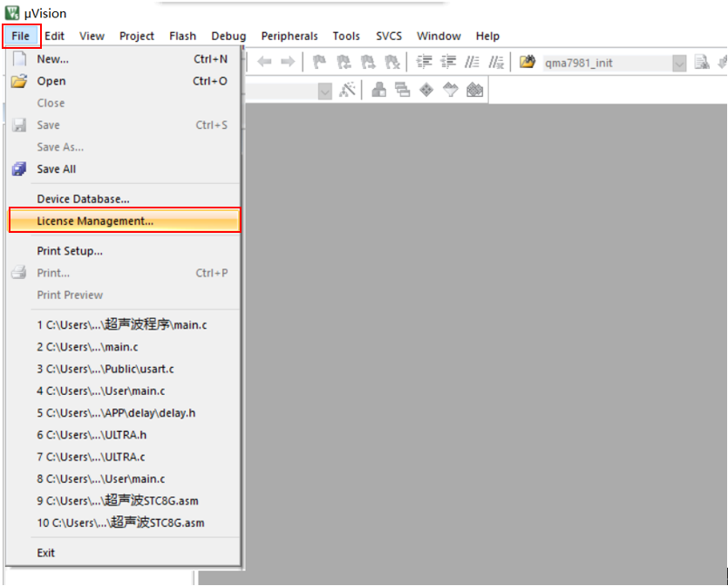Viewport: 728px width, 586px height.
Task: Open the Tools menu
Action: (346, 37)
